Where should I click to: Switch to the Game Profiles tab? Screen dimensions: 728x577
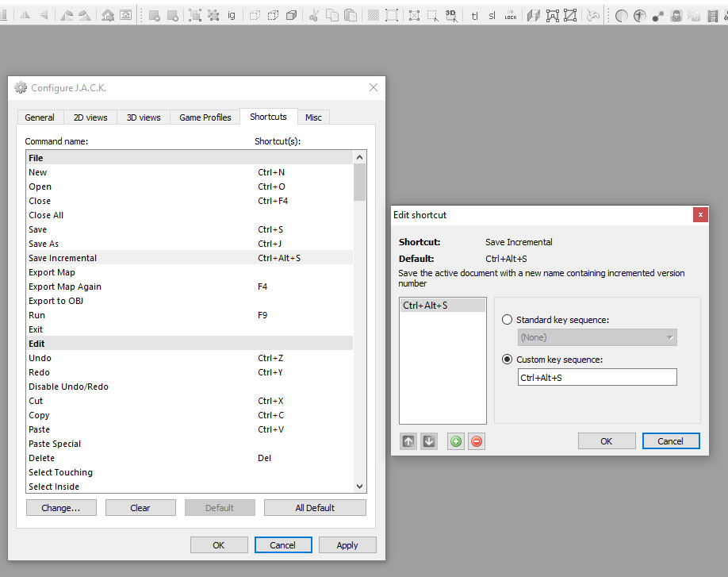click(205, 117)
